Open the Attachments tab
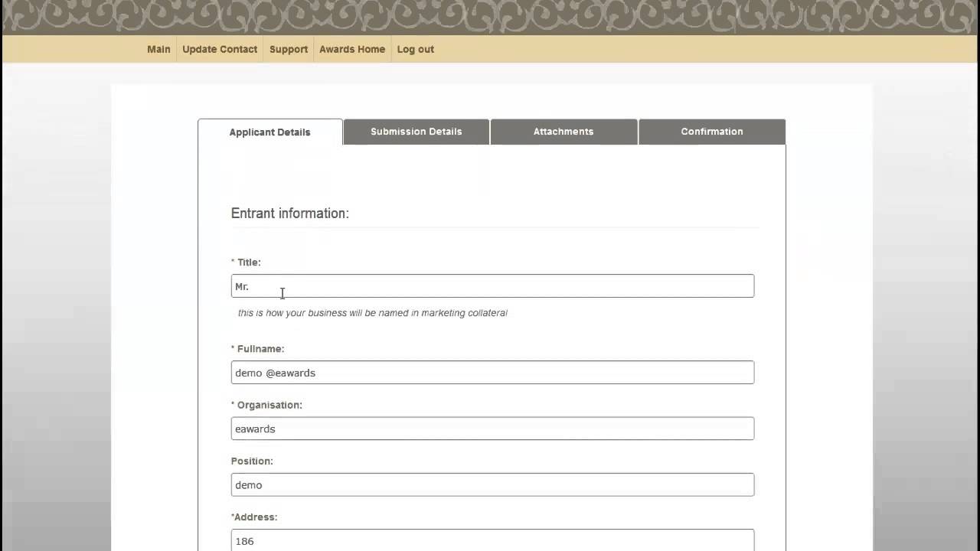Image resolution: width=980 pixels, height=551 pixels. (x=563, y=132)
